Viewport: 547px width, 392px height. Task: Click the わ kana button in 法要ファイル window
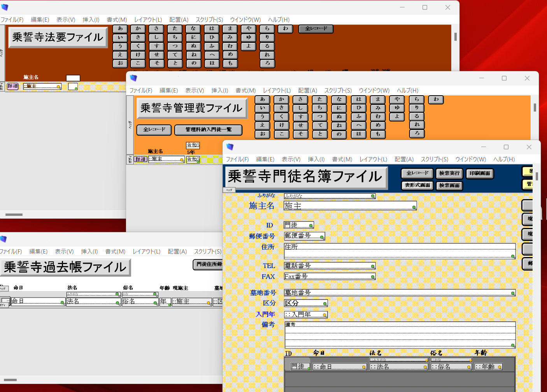[286, 29]
